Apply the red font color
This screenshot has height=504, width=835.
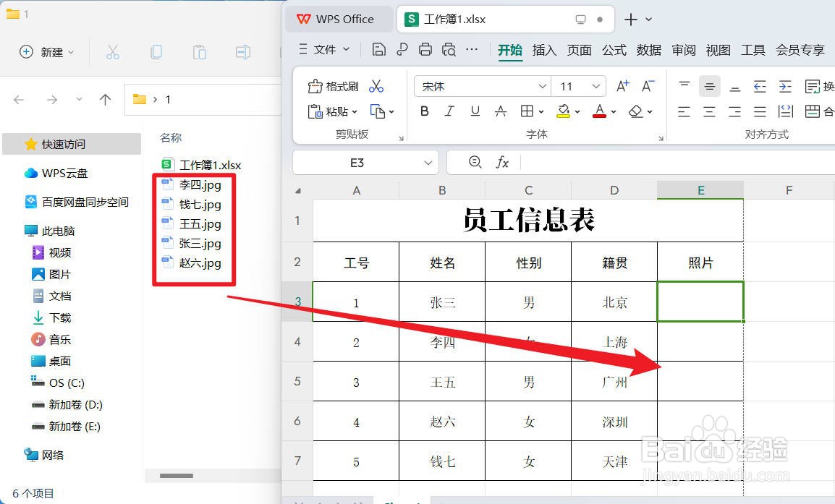click(x=600, y=111)
